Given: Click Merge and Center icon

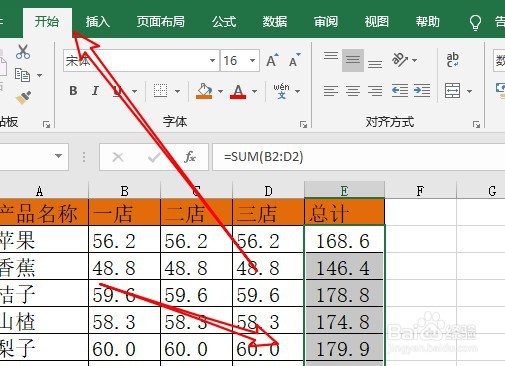Looking at the screenshot, I should click(452, 91).
